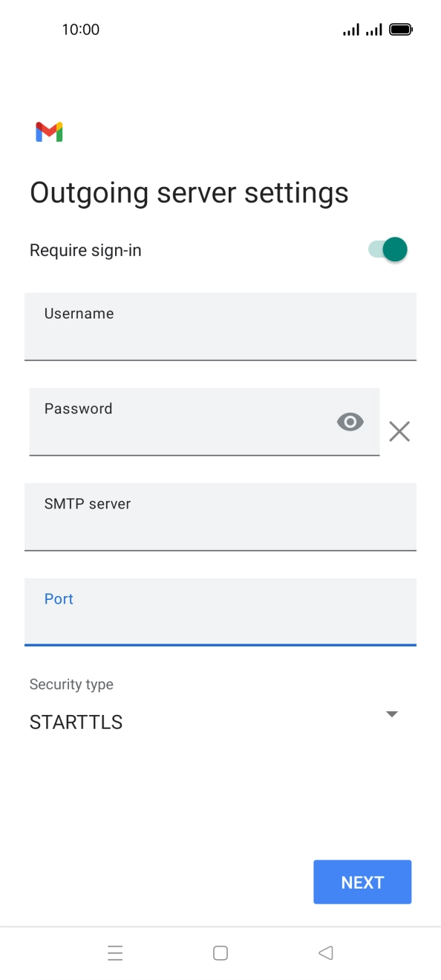This screenshot has height=980, width=441.
Task: Click the Security type dropdown arrow
Action: (x=391, y=713)
